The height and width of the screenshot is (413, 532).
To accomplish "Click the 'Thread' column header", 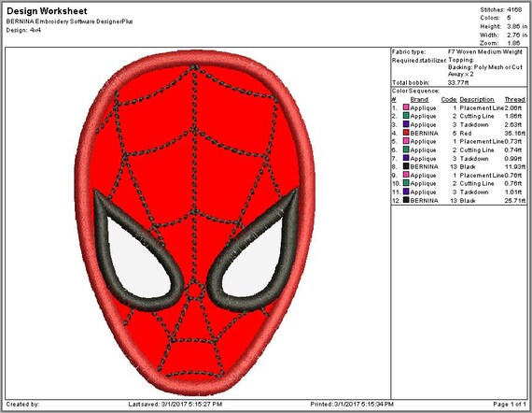I will click(x=514, y=100).
